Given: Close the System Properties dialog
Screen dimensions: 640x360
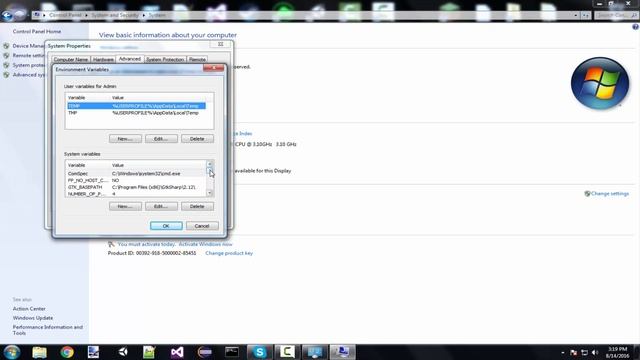Looking at the screenshot, I should (220, 44).
